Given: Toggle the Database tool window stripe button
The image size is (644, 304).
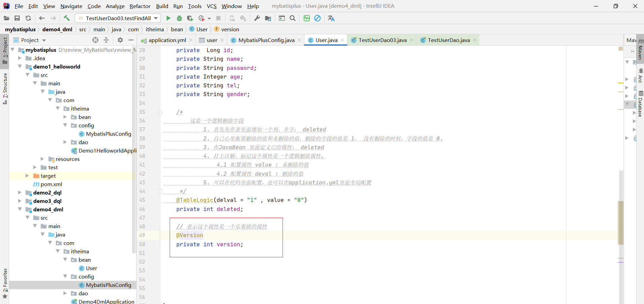Looking at the screenshot, I should pos(640,104).
